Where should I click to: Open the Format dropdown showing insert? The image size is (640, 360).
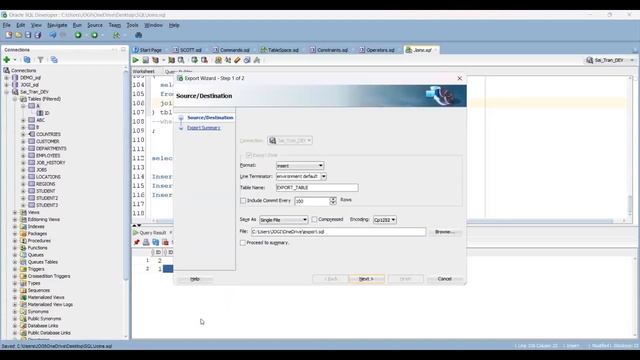300,166
